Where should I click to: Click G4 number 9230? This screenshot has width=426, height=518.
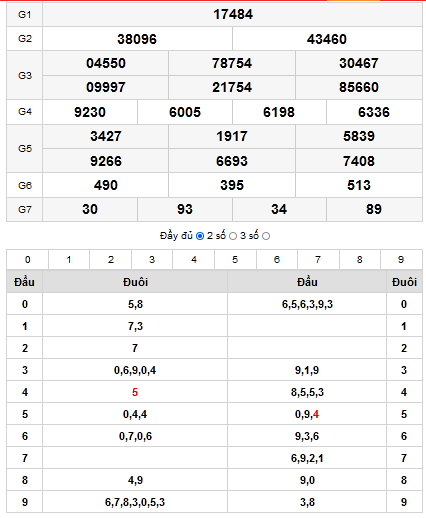(x=90, y=112)
